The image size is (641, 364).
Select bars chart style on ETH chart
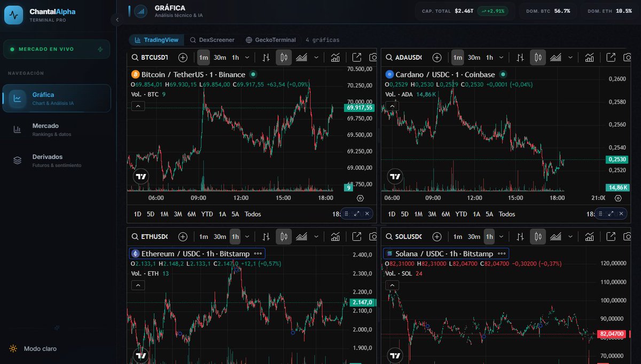pos(265,236)
